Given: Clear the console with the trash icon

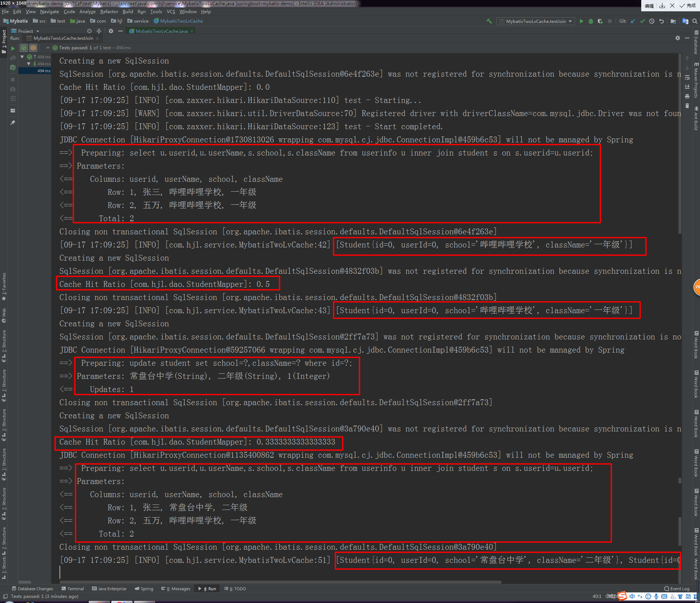Looking at the screenshot, I should 687,106.
